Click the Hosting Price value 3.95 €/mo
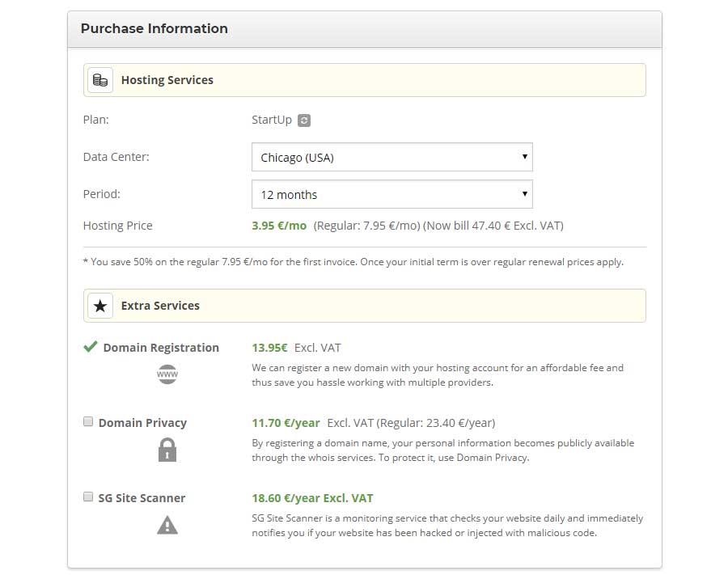The image size is (728, 579). coord(278,226)
